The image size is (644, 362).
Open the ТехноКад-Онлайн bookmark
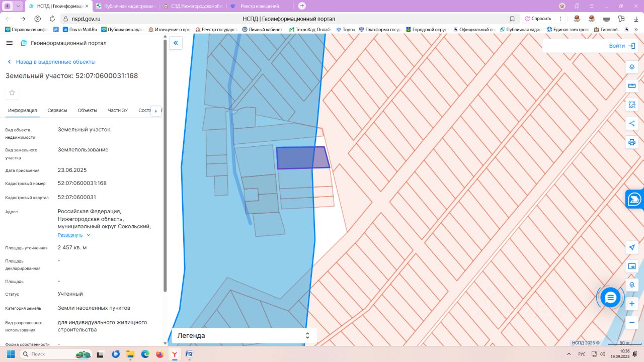(309, 30)
